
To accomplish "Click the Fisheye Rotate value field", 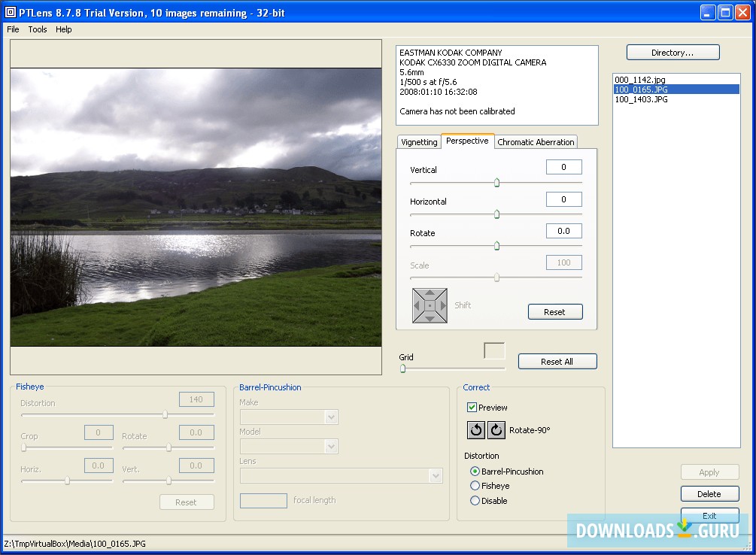I will tap(196, 432).
